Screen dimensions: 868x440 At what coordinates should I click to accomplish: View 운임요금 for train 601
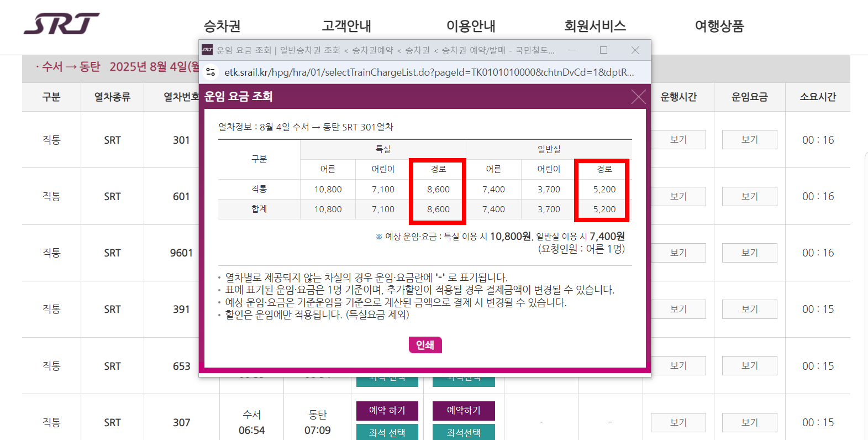(x=749, y=196)
